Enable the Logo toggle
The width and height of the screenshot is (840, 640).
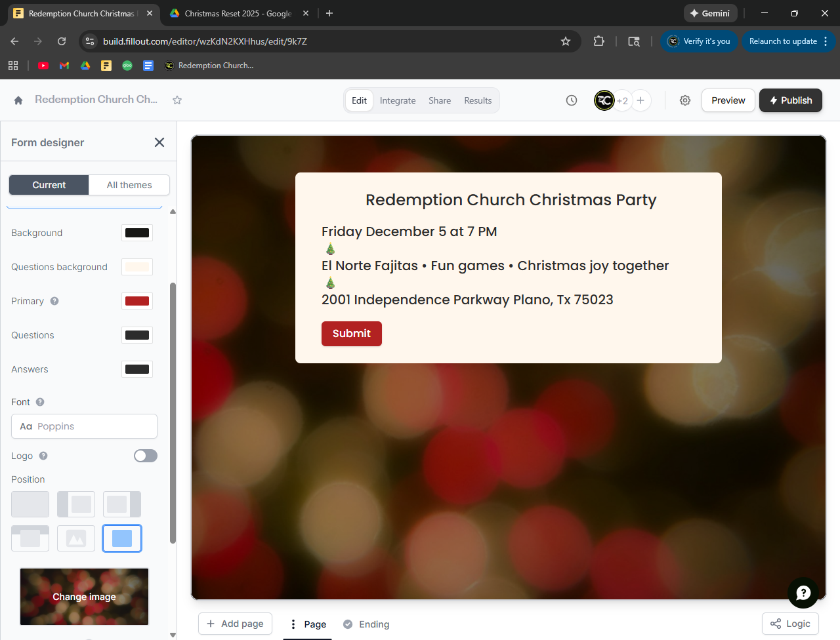146,456
